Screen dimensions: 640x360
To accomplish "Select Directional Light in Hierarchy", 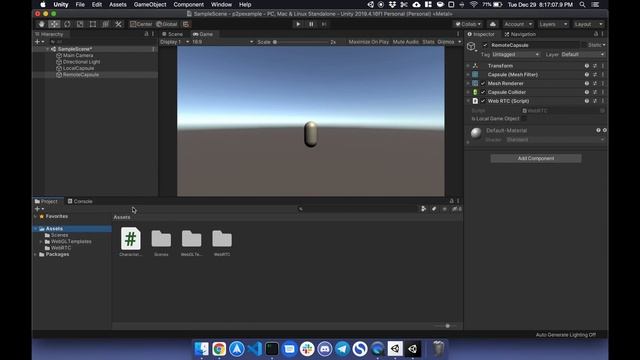I will point(81,62).
